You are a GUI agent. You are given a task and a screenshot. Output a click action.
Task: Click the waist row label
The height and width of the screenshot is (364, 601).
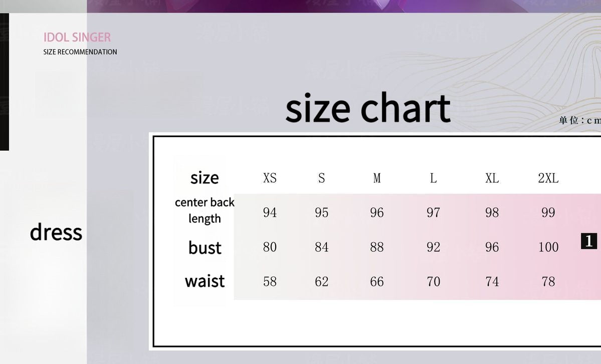click(x=205, y=281)
